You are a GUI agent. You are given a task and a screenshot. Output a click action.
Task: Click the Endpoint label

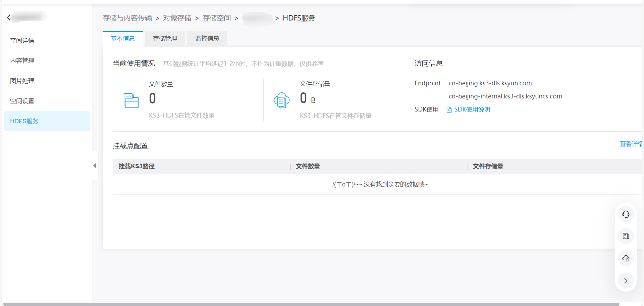click(x=428, y=83)
